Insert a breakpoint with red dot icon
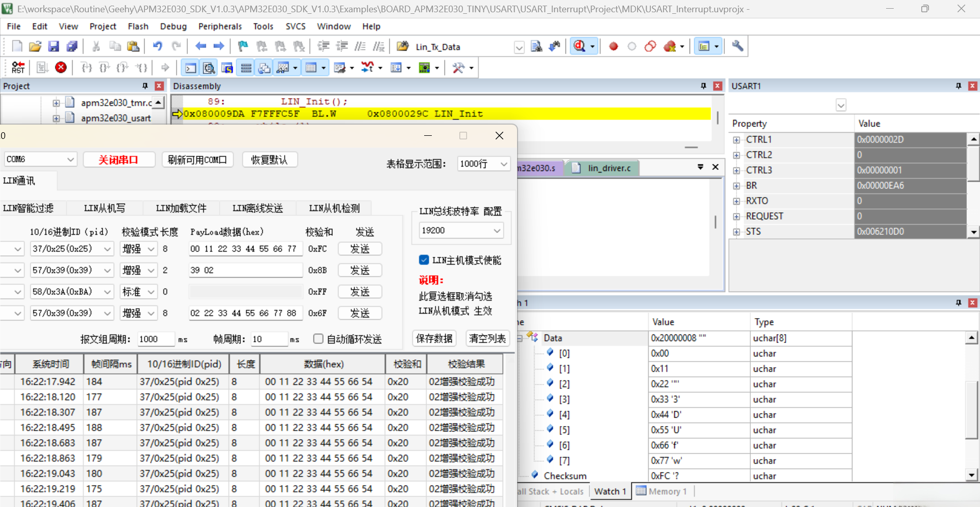This screenshot has width=980, height=507. [614, 46]
